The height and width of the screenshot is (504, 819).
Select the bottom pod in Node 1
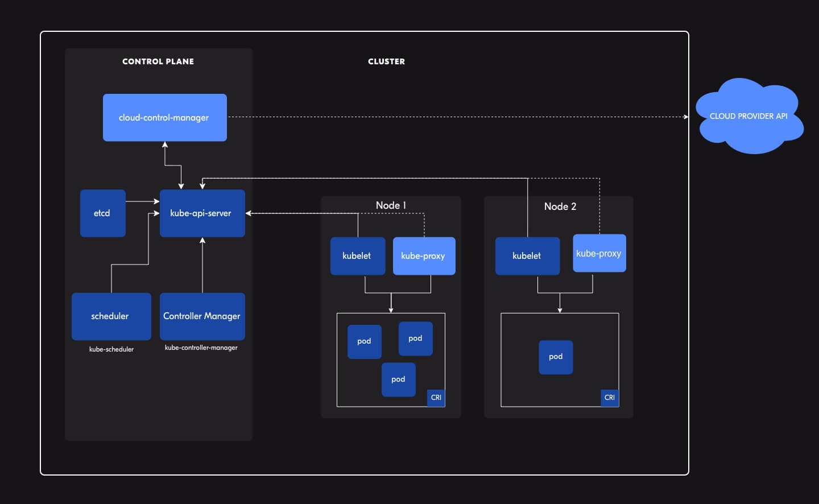pyautogui.click(x=398, y=379)
